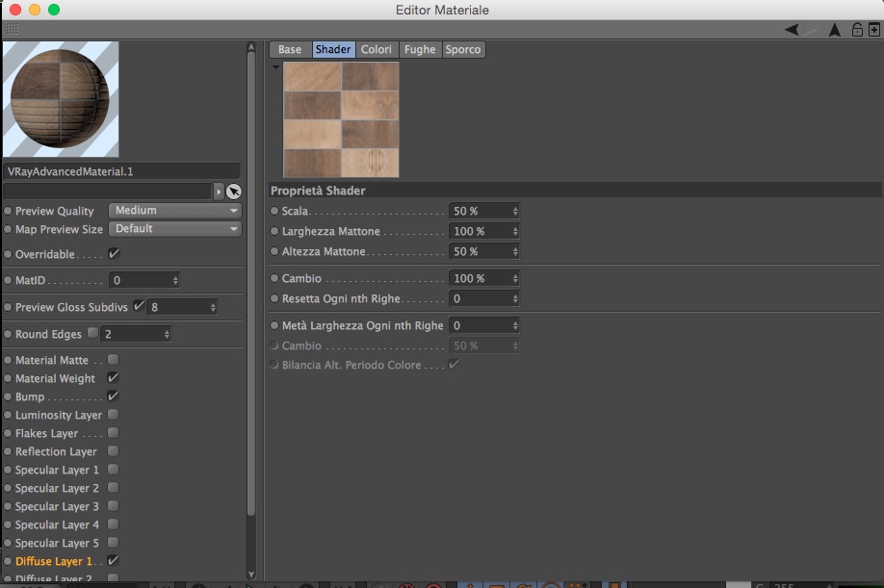
Task: Click the object picker cursor icon
Action: tap(233, 192)
